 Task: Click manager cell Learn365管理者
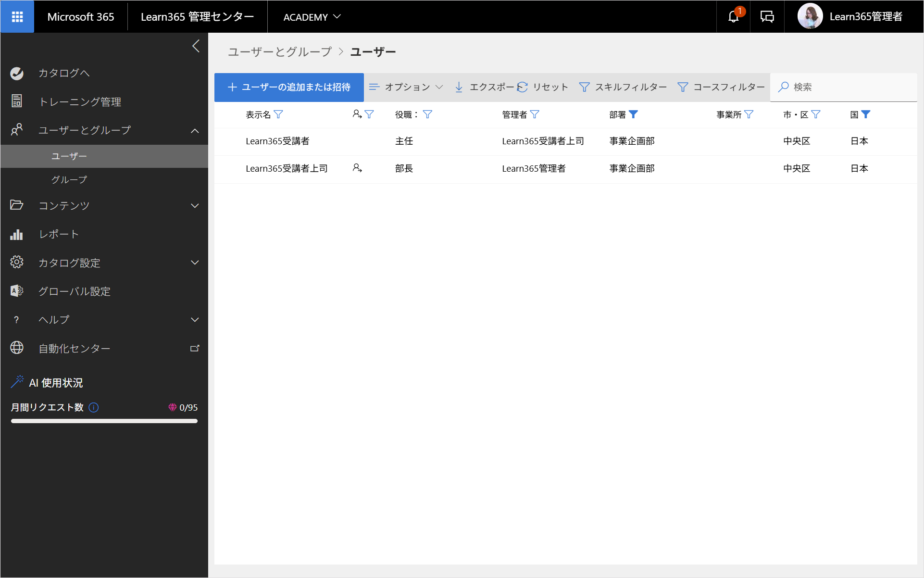pos(534,168)
